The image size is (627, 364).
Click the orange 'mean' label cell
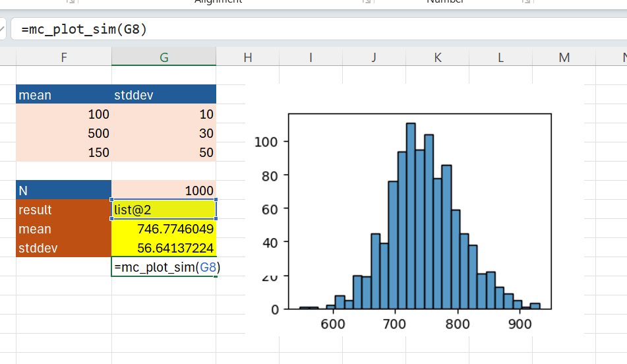(64, 228)
